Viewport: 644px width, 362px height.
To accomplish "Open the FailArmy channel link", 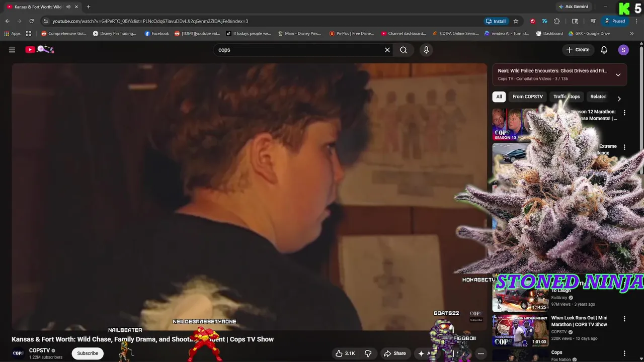I will point(558,298).
